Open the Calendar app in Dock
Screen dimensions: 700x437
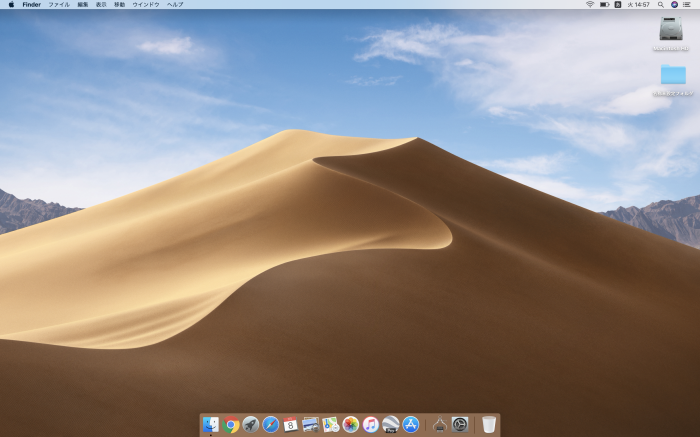click(291, 425)
